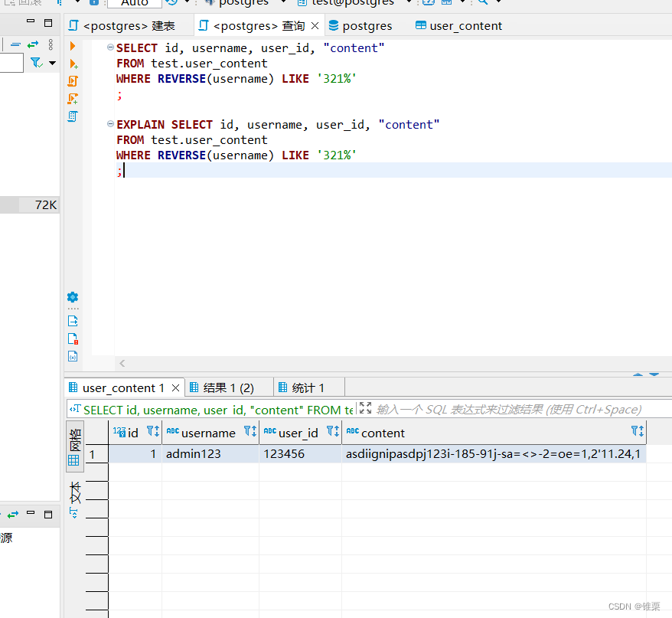Open the user_content table editor tab
Viewport: 672px width, 618px height.
[x=458, y=26]
